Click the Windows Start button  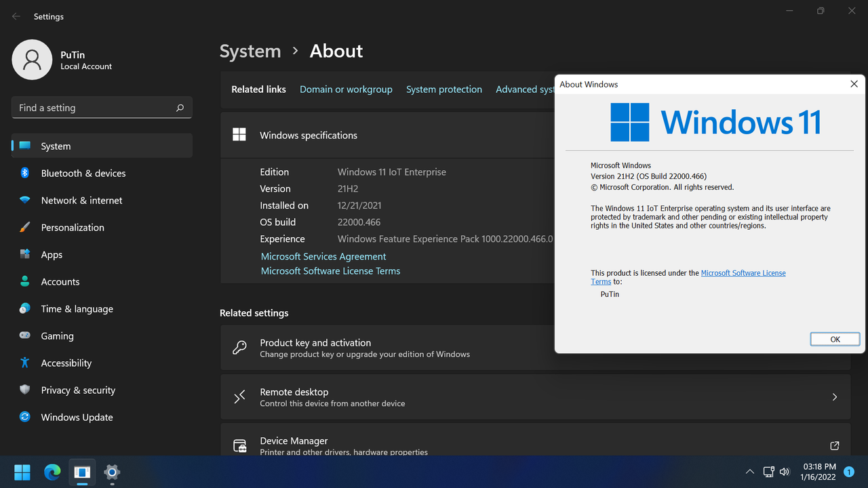(x=22, y=472)
